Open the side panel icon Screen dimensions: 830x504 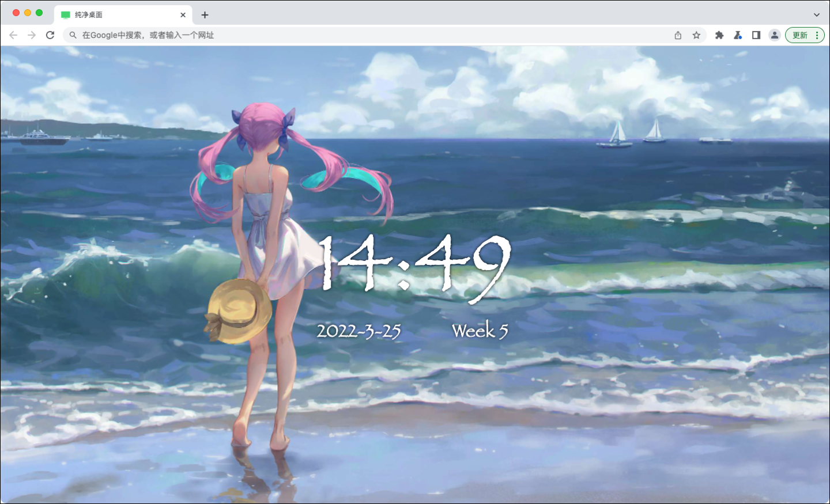coord(756,35)
